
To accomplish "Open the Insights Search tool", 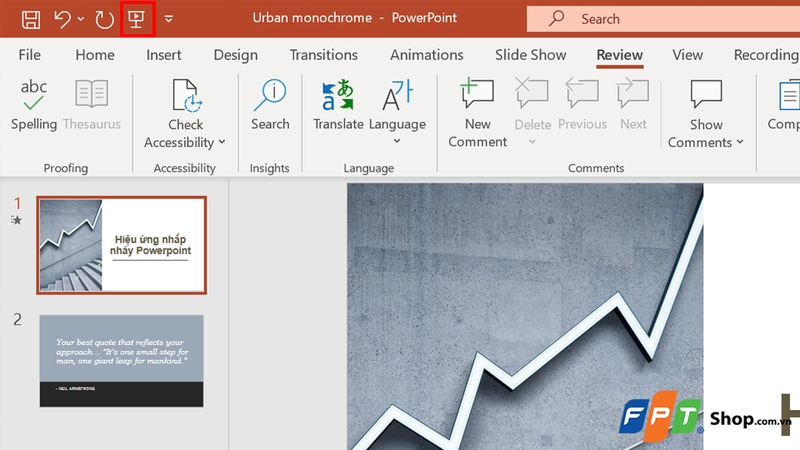I will coord(270,105).
